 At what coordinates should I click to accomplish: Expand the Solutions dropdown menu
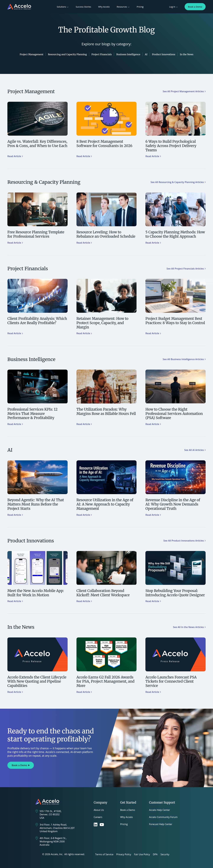point(63,7)
